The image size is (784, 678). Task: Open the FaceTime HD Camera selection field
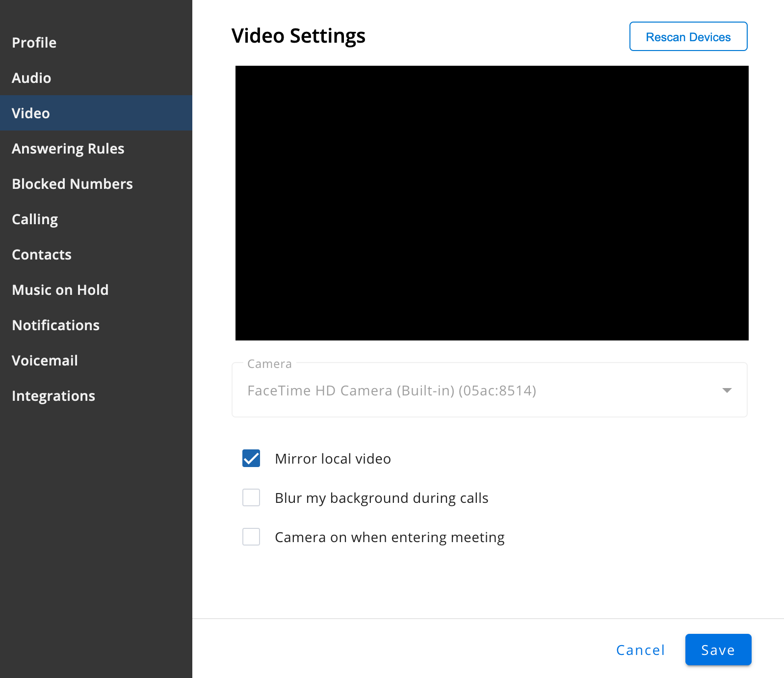[489, 390]
